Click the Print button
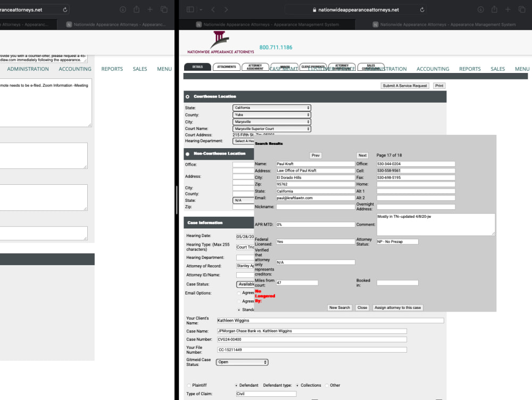The image size is (532, 400). click(x=439, y=86)
